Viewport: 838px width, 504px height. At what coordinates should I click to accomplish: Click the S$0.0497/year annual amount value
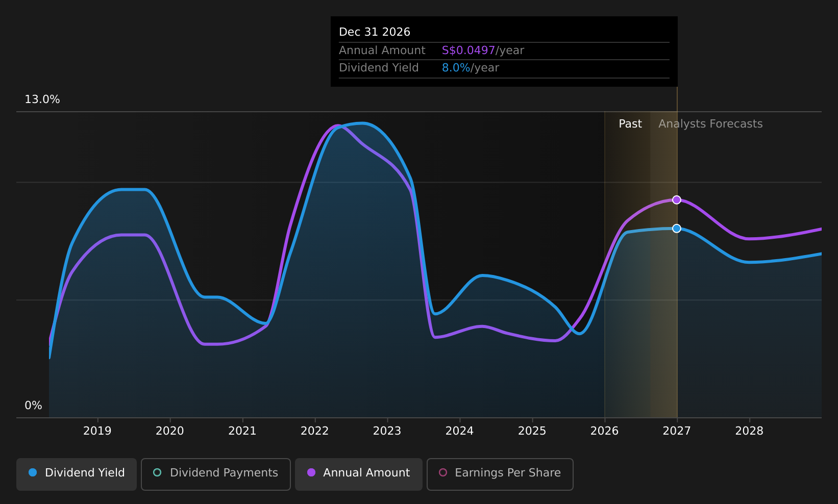point(483,51)
